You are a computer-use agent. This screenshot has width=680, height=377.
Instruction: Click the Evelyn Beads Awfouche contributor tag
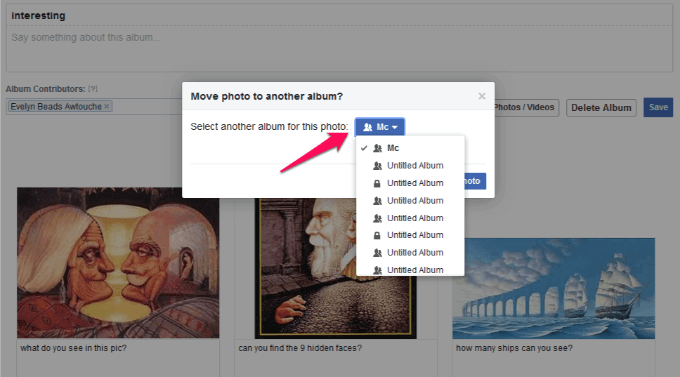59,106
